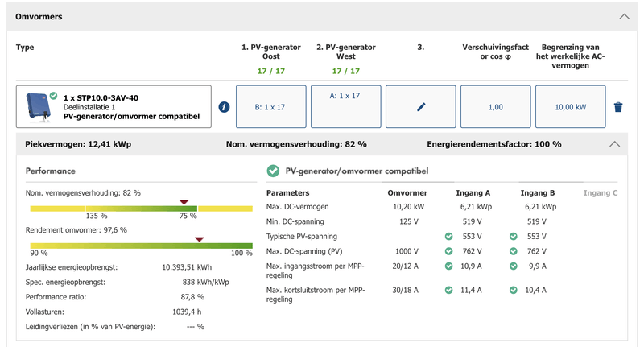Click the inverter device thumbnail image

[36, 105]
